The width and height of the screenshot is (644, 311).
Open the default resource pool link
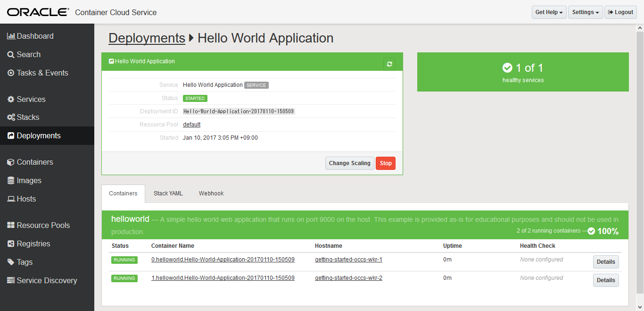192,125
